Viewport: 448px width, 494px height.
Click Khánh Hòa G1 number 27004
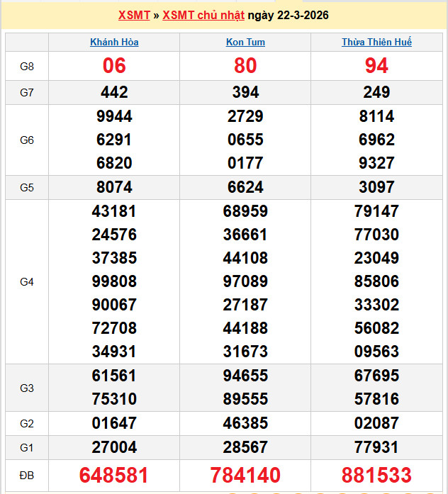[114, 447]
